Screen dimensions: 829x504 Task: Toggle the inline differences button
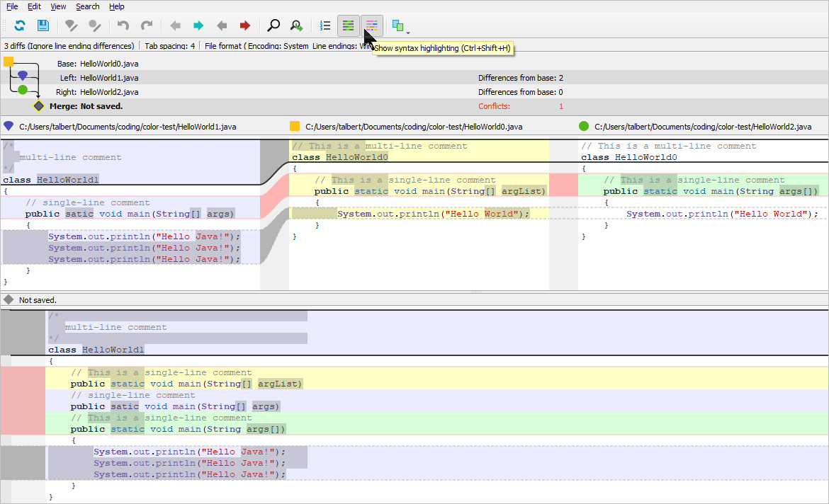tap(348, 25)
